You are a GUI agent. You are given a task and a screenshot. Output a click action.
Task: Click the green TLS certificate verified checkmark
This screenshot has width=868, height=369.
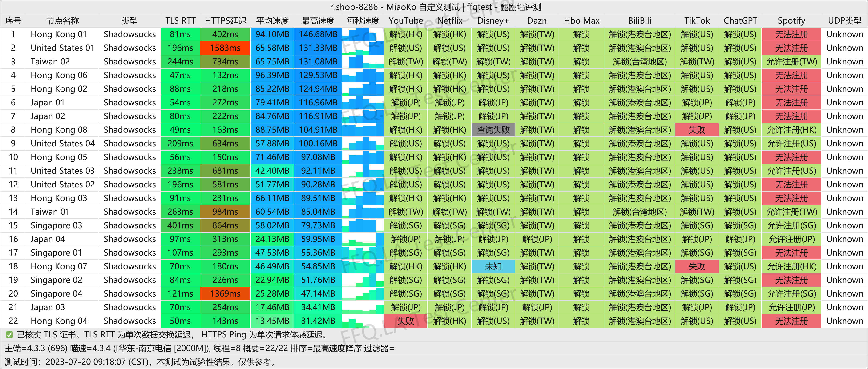click(9, 335)
